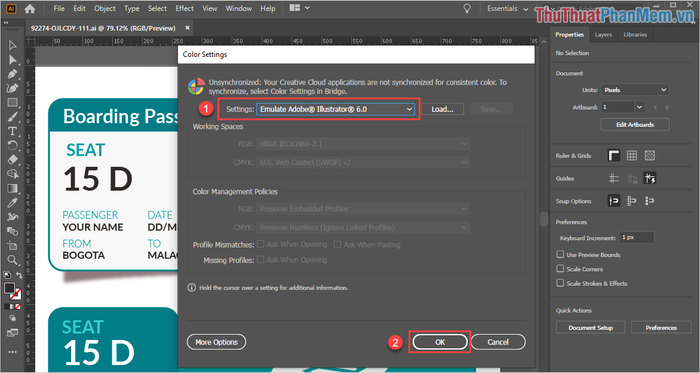Open the Edit Toolbar three dots
Screen dimensions: 700x373
(x=12, y=352)
